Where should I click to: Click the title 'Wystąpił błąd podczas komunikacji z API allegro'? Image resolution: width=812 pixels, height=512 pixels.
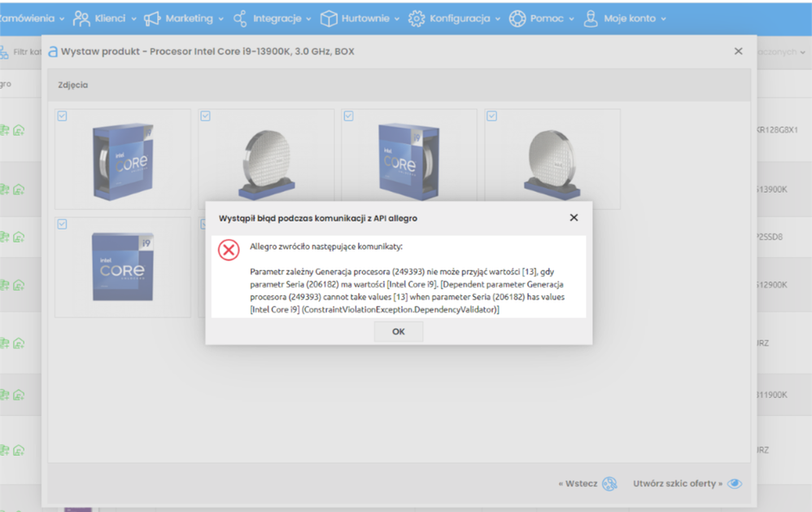point(318,218)
